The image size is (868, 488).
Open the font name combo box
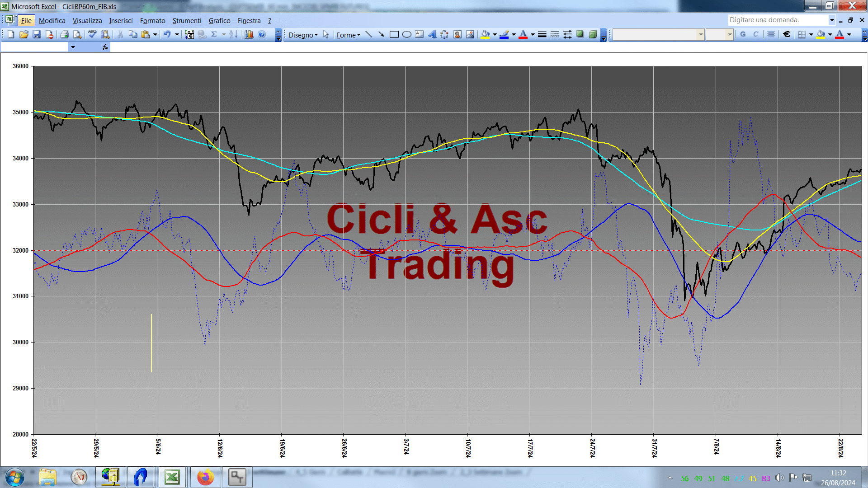click(x=658, y=34)
